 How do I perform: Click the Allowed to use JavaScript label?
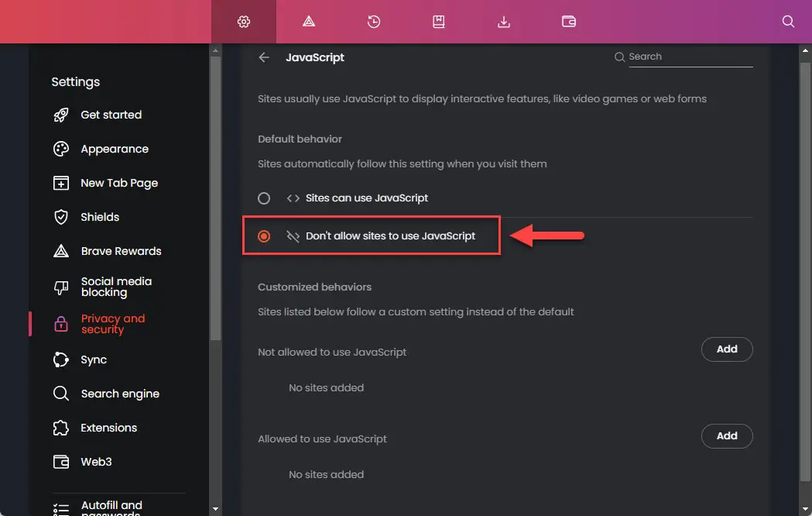(322, 439)
